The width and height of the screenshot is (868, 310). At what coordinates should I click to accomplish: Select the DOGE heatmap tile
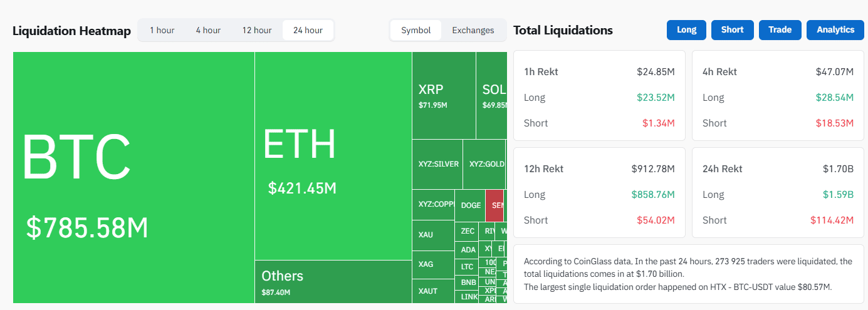tap(471, 205)
